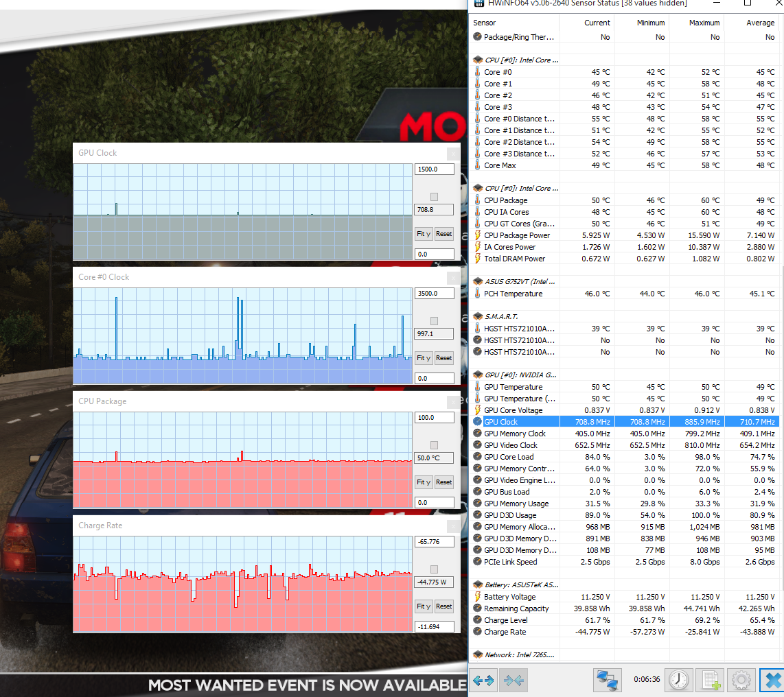Start logging with the sheet-plus icon
This screenshot has height=697, width=784.
tap(711, 680)
